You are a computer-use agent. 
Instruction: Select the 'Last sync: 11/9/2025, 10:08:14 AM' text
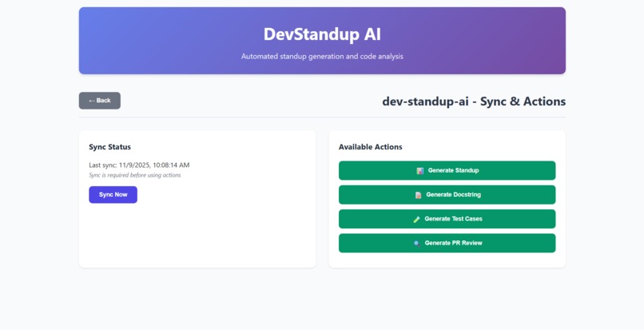(139, 165)
